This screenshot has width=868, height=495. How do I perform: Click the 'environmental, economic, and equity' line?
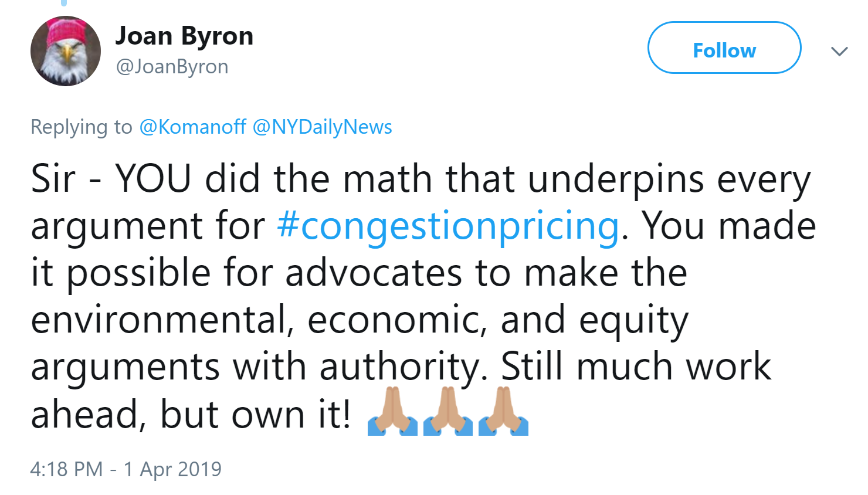pyautogui.click(x=360, y=321)
